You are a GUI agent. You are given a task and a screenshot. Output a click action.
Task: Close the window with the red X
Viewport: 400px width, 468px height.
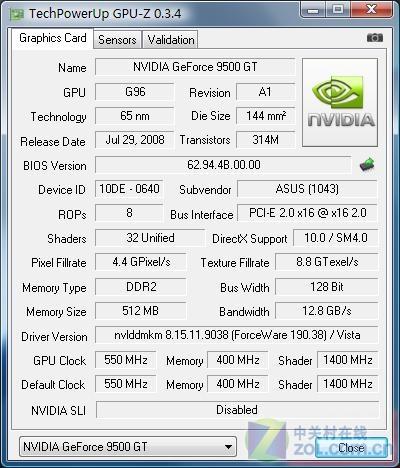coord(371,9)
